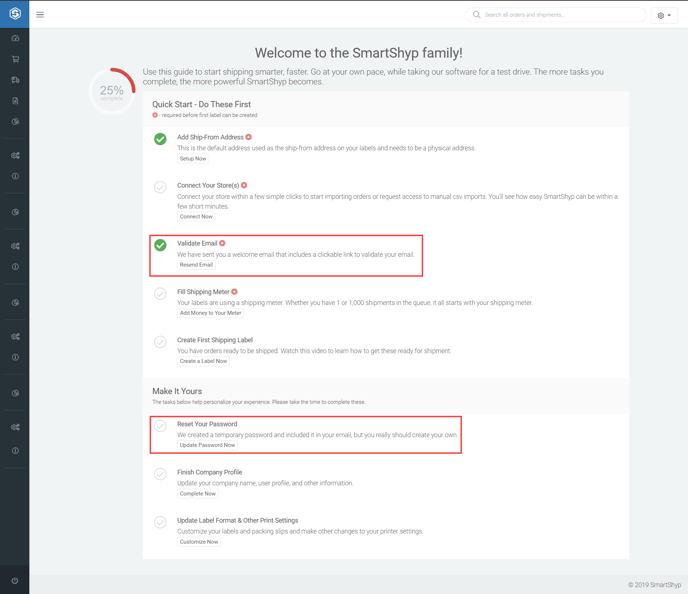688x594 pixels.
Task: Click the 'Reset Your Password' title
Action: click(207, 424)
